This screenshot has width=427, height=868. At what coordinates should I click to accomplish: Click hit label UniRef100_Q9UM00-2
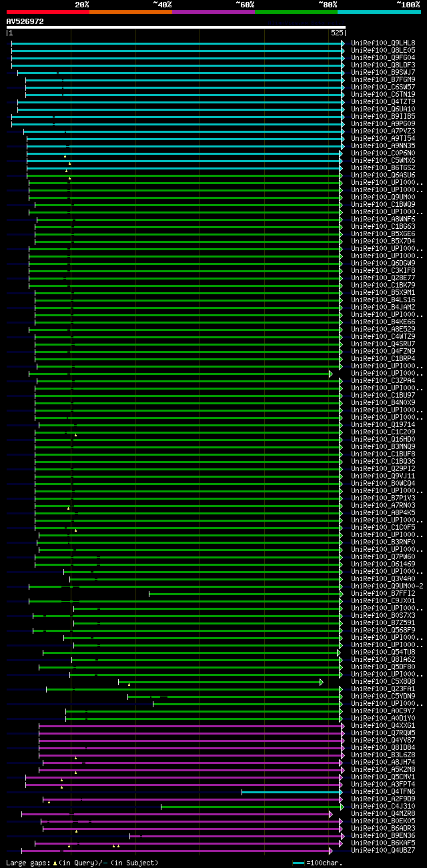(387, 586)
